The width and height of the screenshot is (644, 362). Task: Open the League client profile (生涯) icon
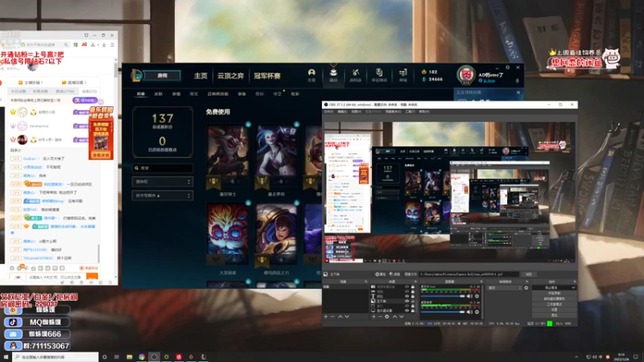312,75
